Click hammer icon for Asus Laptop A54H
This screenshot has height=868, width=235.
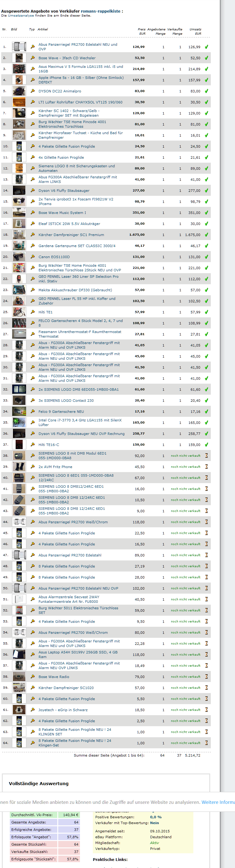pos(32,654)
